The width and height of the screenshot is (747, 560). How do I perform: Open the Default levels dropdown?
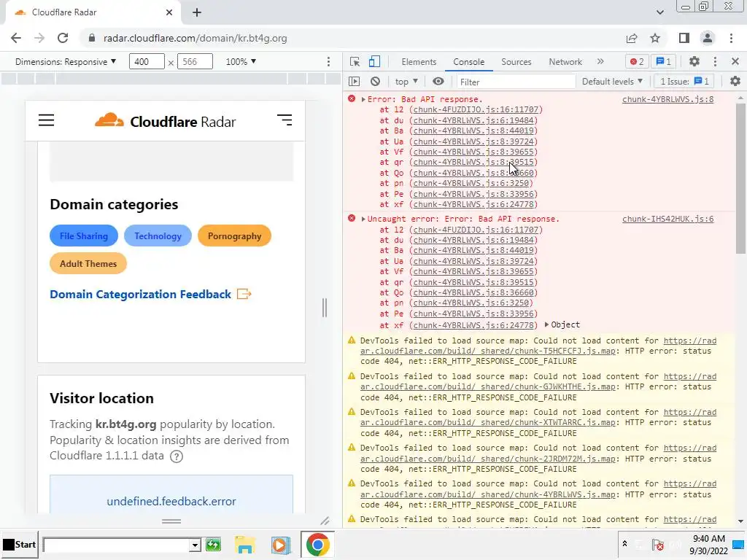(x=612, y=82)
